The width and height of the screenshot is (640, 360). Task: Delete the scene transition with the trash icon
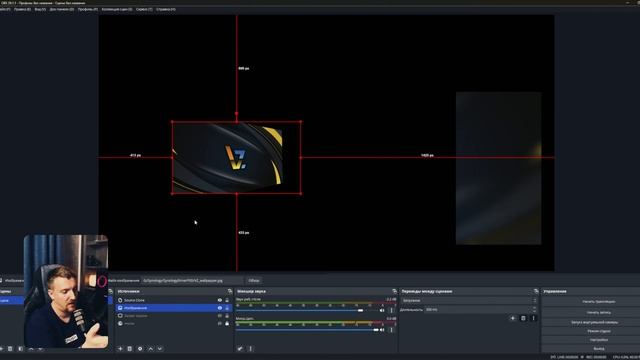(x=523, y=318)
